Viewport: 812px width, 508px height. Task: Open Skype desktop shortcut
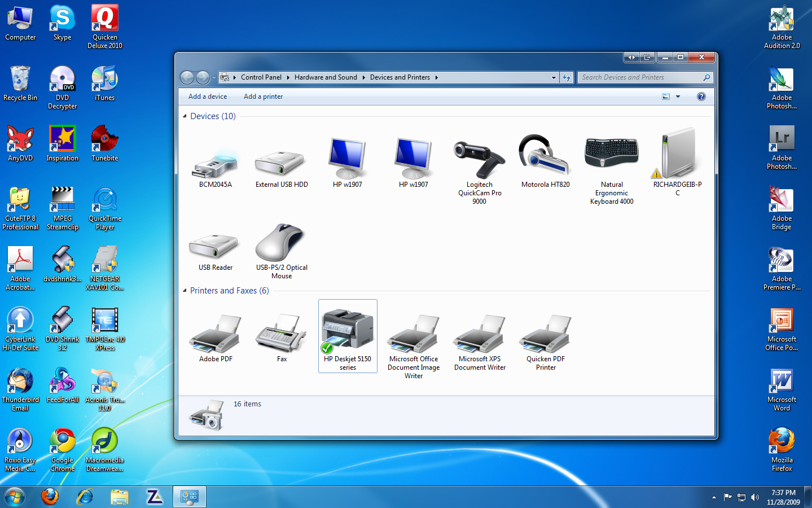(x=62, y=23)
